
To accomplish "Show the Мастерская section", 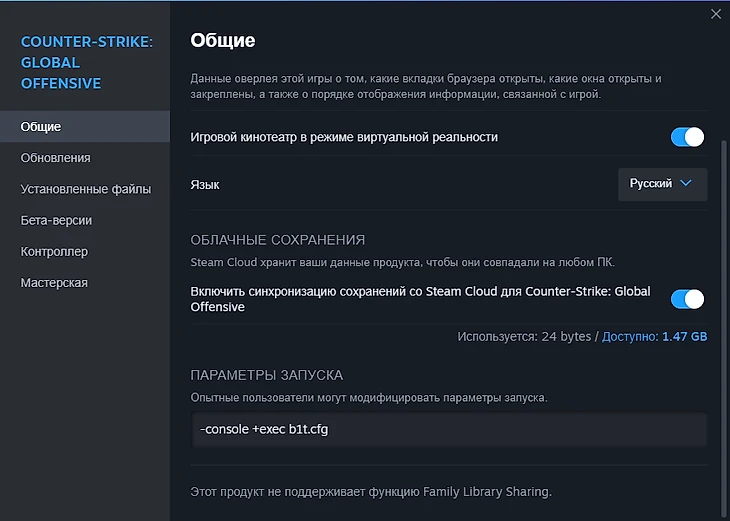I will [54, 283].
